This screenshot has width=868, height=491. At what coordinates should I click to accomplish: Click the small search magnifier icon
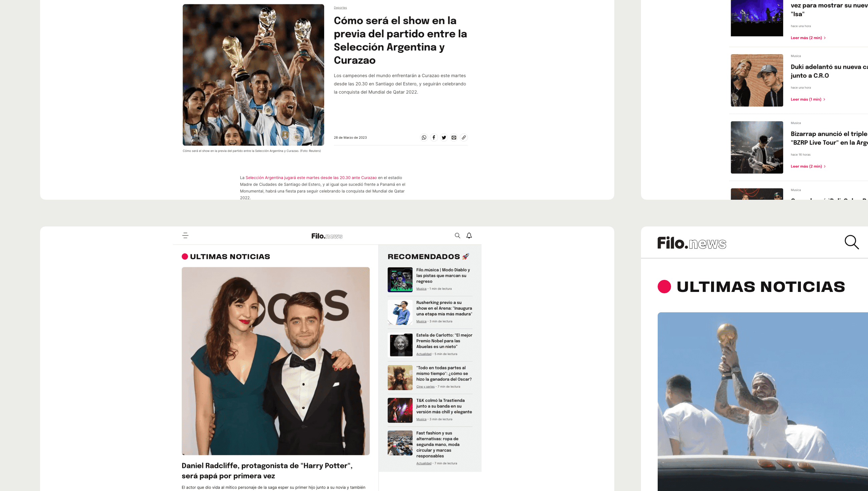point(457,235)
